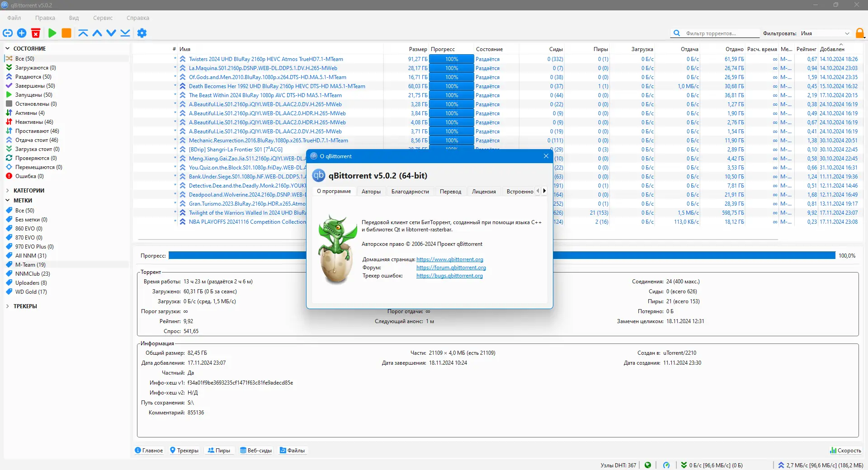Screen dimensions: 868x470
Task: Click the search magnifier icon in the filter box
Action: (x=677, y=33)
